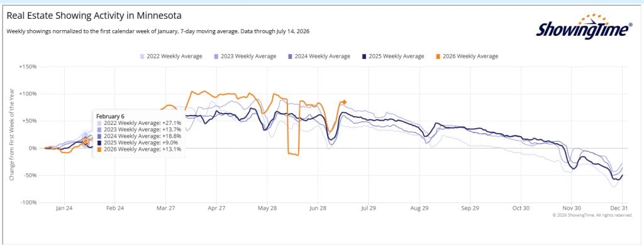Screen dimensions: 644x248
Task: Click the orange diamond marker near February 6
Action: [86, 141]
